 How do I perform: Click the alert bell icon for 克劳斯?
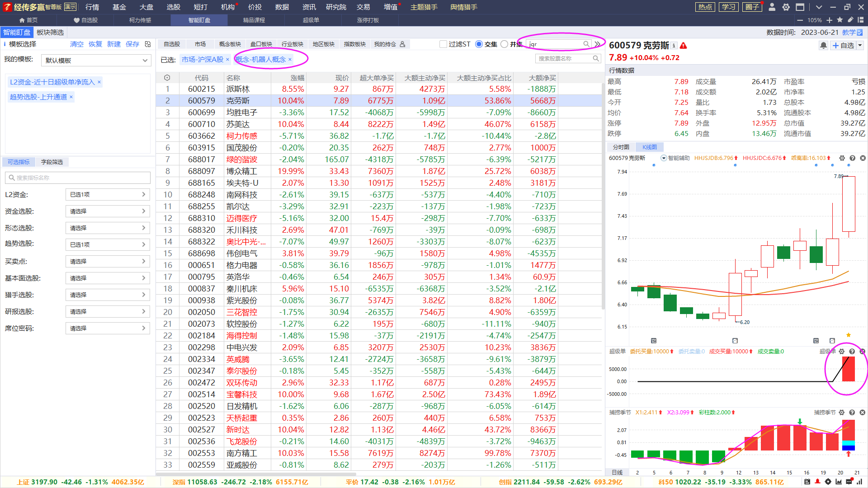point(823,45)
